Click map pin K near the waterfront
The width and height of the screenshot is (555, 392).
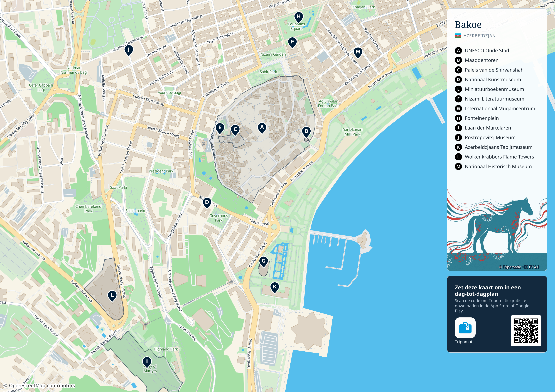coord(275,288)
